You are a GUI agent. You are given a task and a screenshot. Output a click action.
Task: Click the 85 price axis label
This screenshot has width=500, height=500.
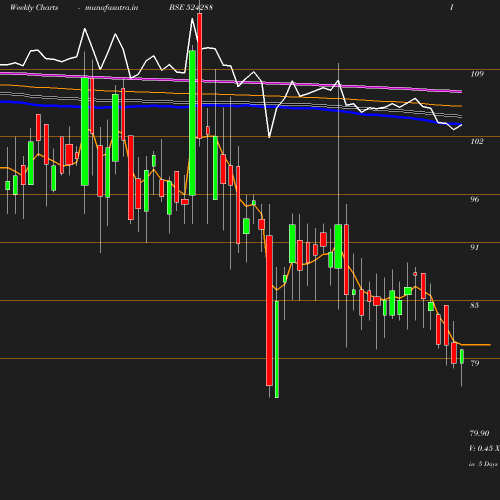tap(475, 305)
